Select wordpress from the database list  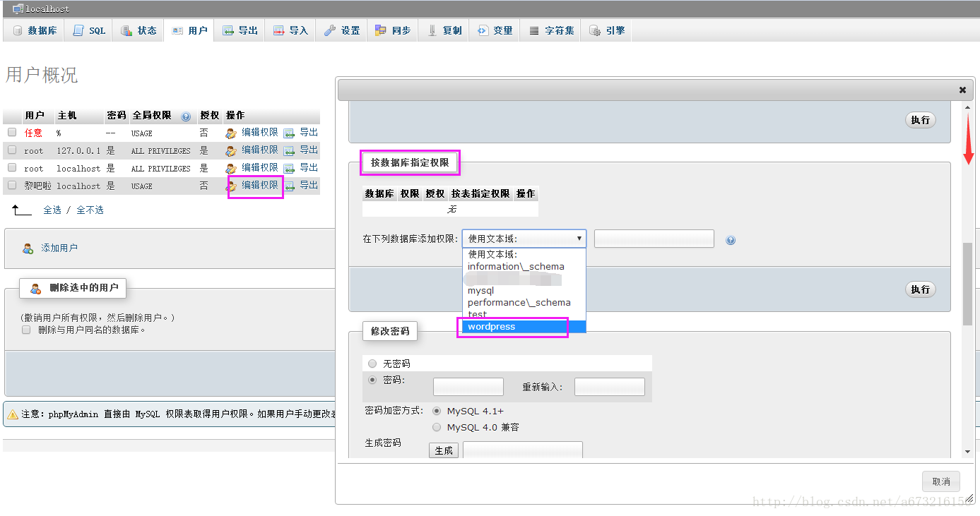(524, 326)
